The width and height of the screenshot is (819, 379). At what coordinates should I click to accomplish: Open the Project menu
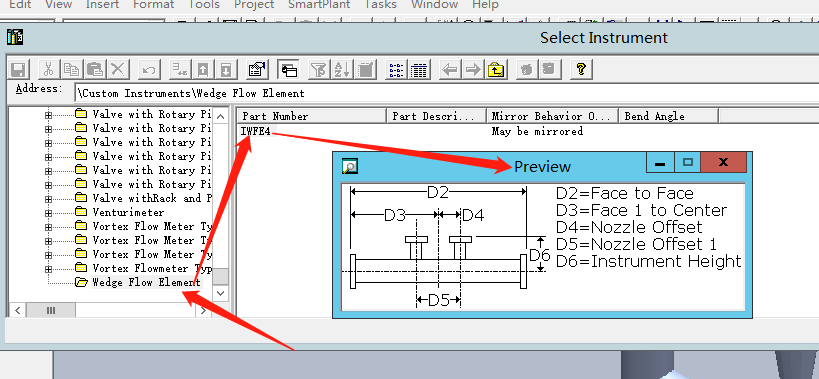254,5
